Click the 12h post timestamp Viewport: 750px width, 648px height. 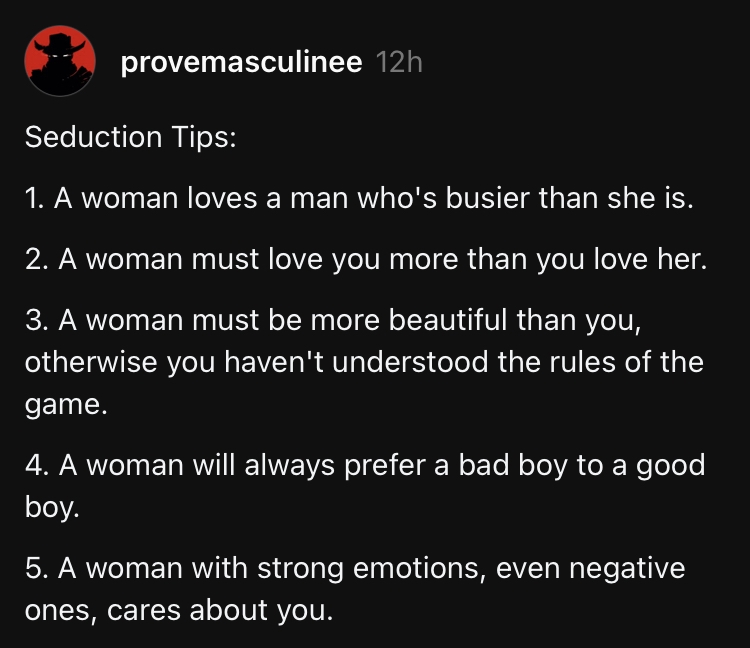pyautogui.click(x=399, y=62)
